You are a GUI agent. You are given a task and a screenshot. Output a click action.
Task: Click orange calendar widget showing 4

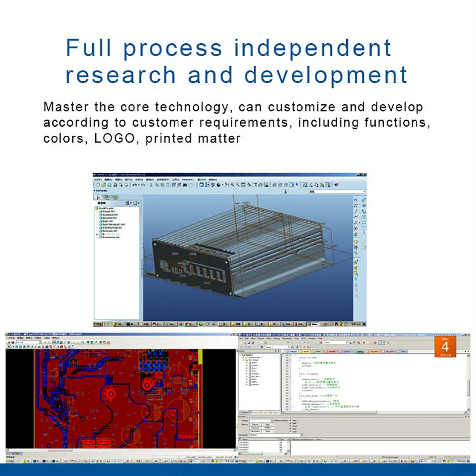pos(445,347)
